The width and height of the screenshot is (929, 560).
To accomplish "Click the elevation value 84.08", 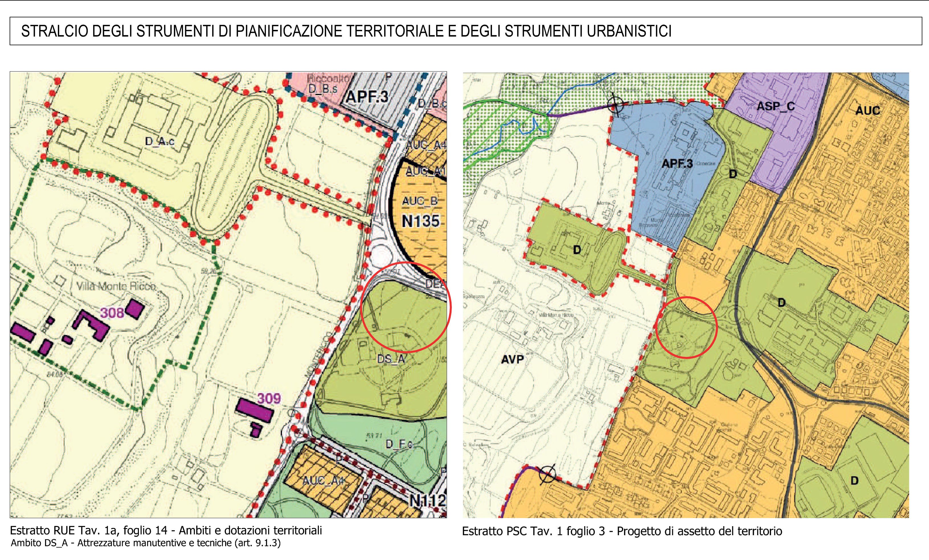I will (x=55, y=374).
